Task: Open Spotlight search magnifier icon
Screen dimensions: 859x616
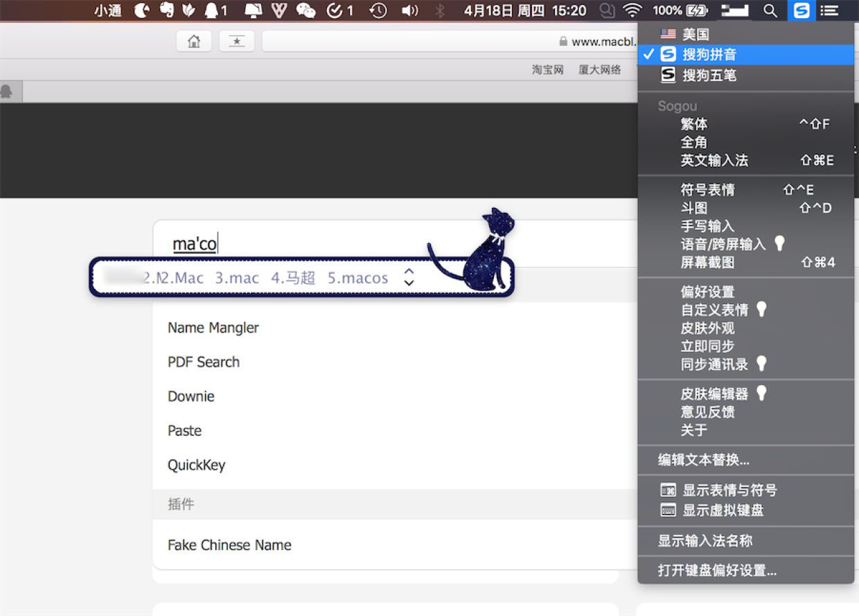Action: (770, 10)
